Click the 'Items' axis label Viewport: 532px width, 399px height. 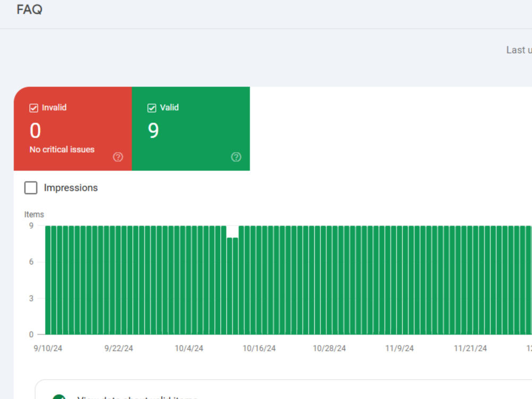34,214
